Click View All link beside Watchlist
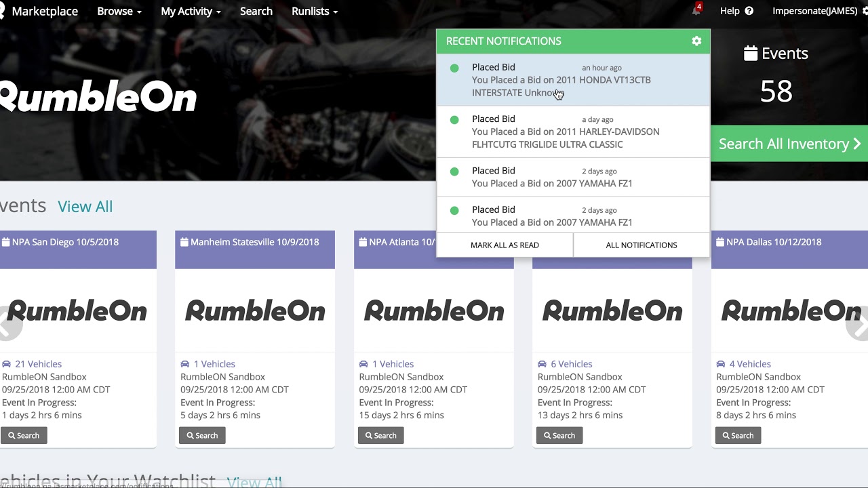Screen dimensions: 868x488 pyautogui.click(x=254, y=482)
